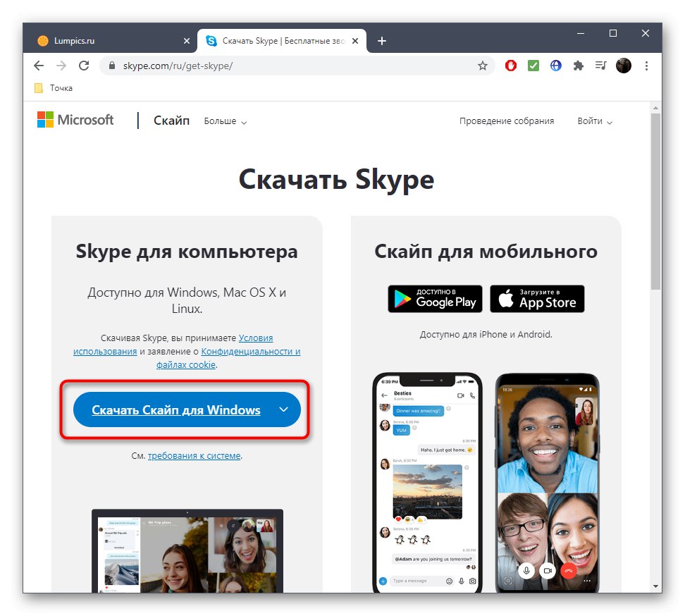
Task: Click the AdBlock stop-sign extension icon
Action: pos(510,65)
